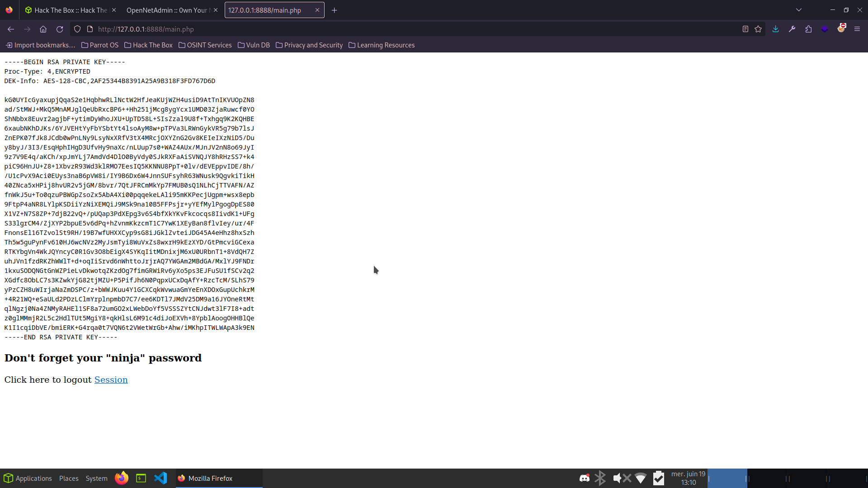Image resolution: width=868 pixels, height=488 pixels.
Task: Toggle reader view icon in address bar
Action: pyautogui.click(x=745, y=29)
